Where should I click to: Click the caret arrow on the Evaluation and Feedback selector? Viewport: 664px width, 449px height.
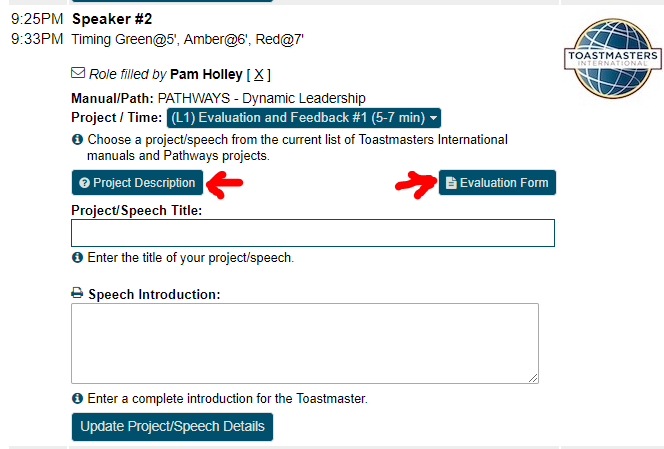[x=434, y=119]
